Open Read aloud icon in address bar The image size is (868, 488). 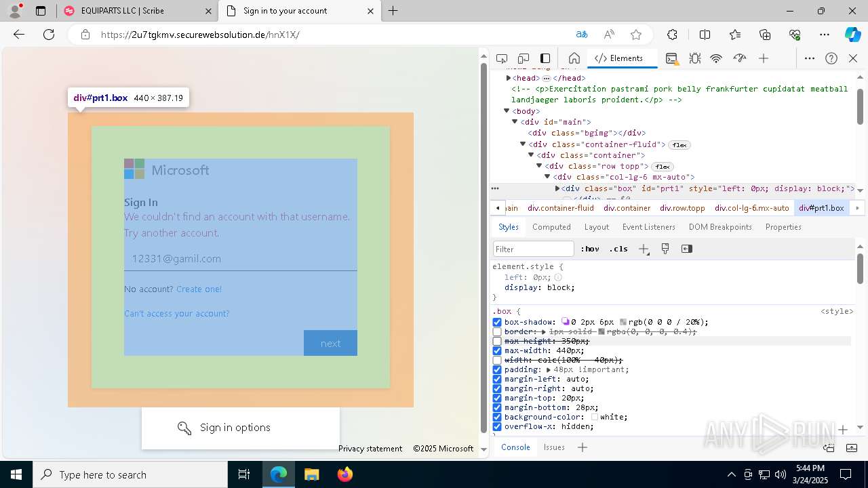(x=609, y=35)
